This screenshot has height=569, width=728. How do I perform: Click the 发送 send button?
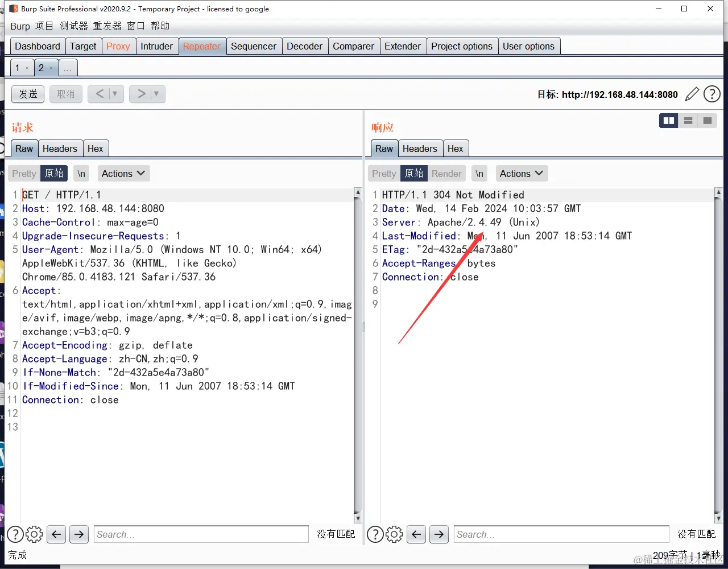click(28, 94)
